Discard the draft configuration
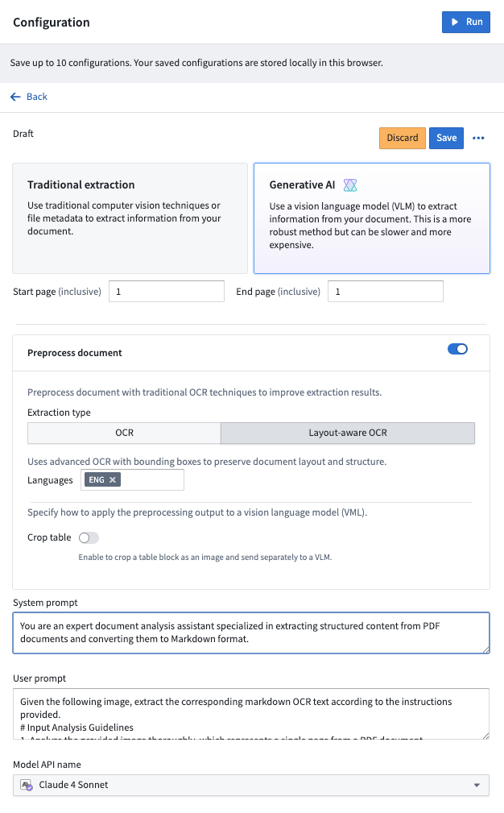The width and height of the screenshot is (504, 813). (x=402, y=138)
